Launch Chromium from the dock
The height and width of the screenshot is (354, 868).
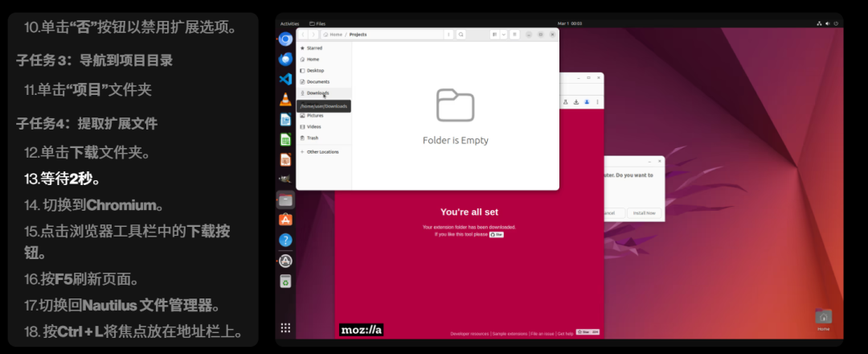click(285, 39)
